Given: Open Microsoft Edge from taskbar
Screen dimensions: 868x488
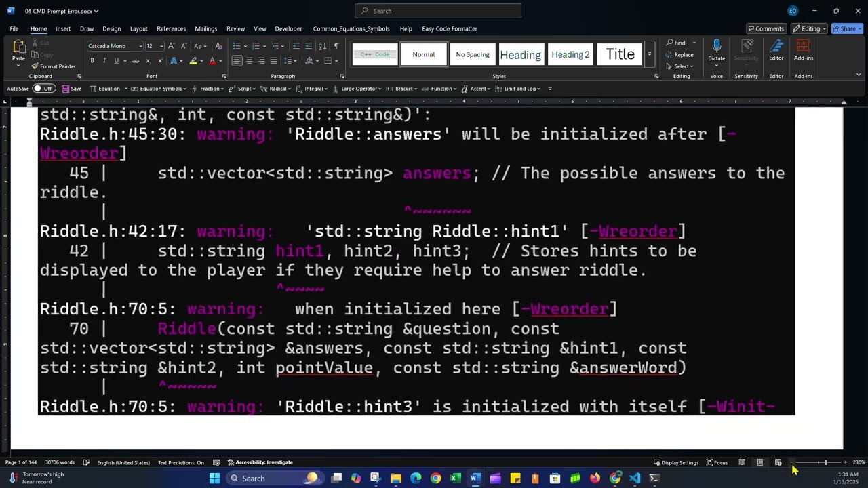Looking at the screenshot, I should click(416, 478).
